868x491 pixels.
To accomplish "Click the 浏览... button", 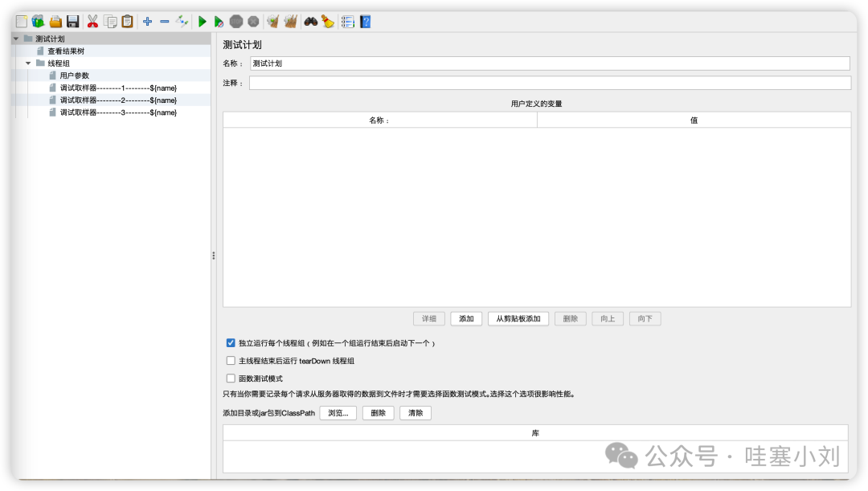I will (x=338, y=413).
